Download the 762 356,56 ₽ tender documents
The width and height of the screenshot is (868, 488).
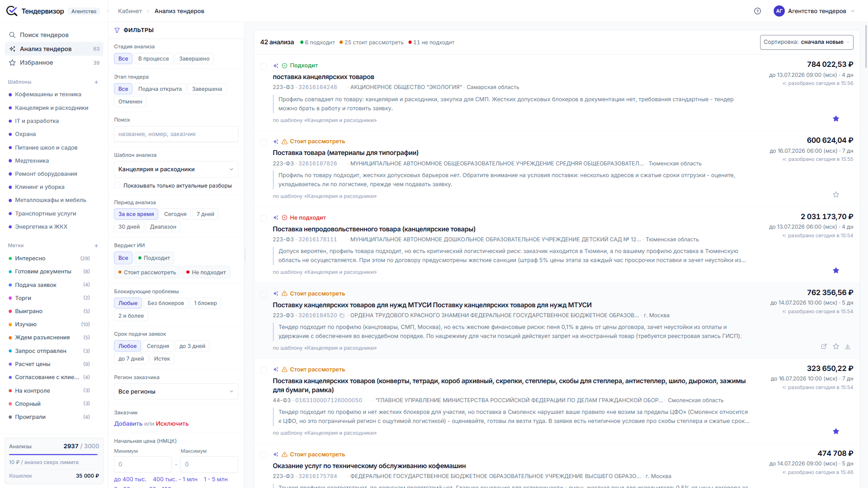(x=848, y=347)
